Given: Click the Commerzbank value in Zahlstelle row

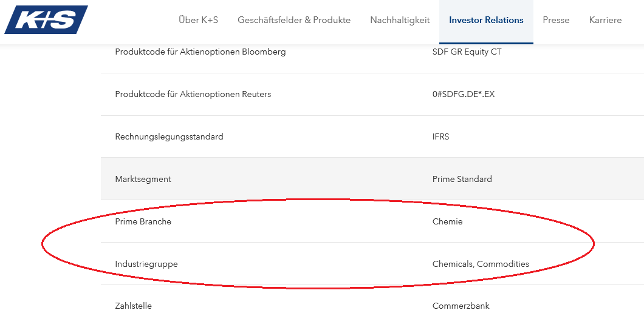Looking at the screenshot, I should point(461,306).
